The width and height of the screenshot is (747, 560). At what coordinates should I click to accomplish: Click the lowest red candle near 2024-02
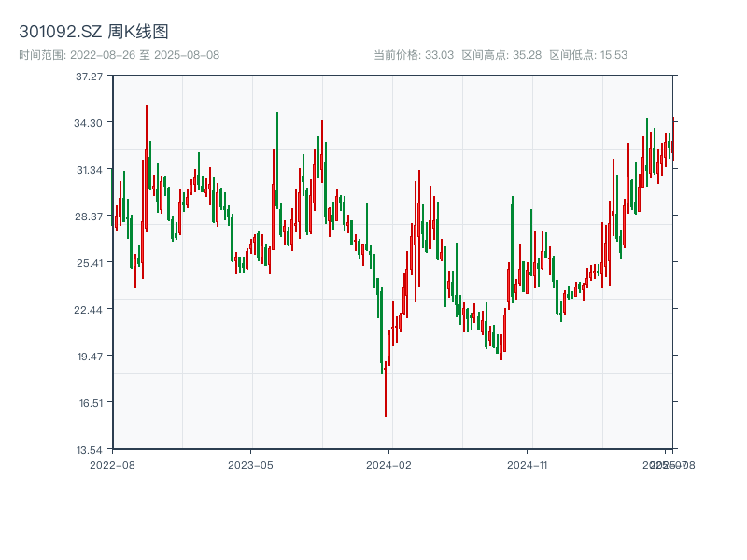coord(386,389)
